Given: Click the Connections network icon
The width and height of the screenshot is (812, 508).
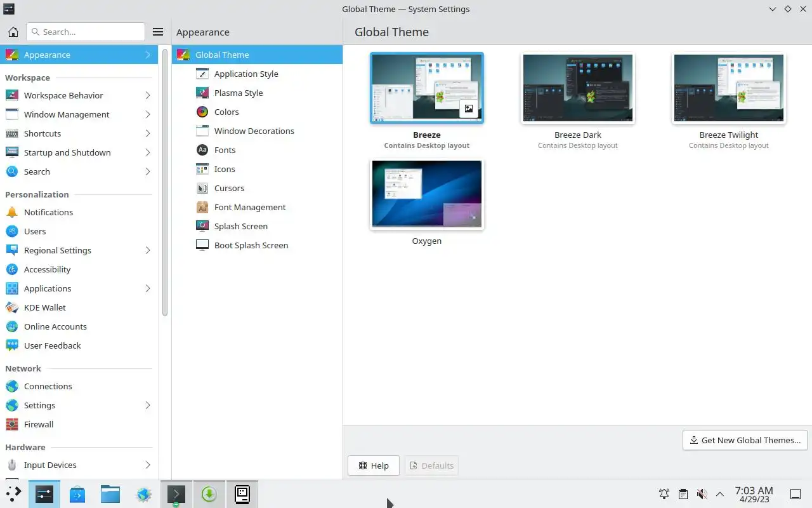Looking at the screenshot, I should (x=12, y=386).
